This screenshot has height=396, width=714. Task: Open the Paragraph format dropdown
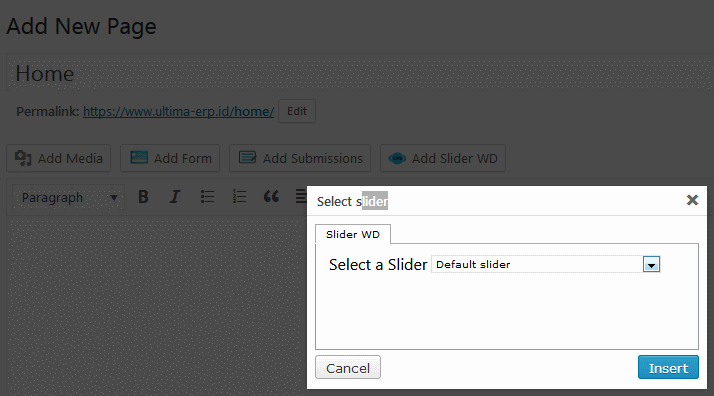[x=68, y=198]
